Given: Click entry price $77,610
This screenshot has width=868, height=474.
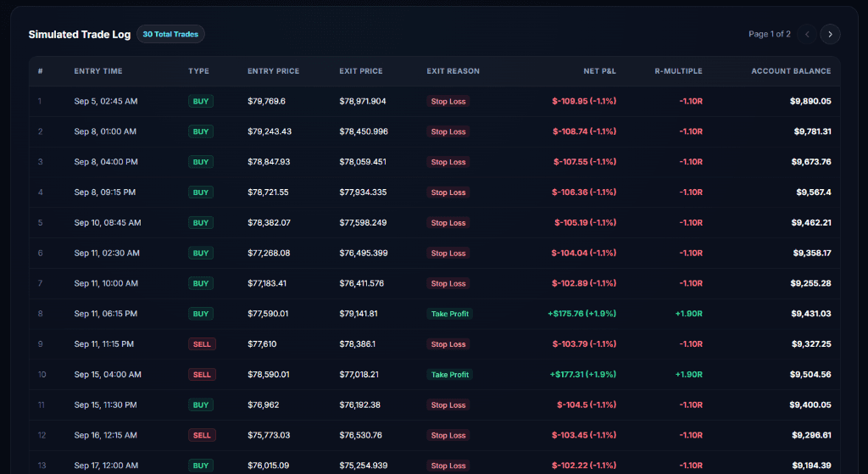Looking at the screenshot, I should (262, 344).
